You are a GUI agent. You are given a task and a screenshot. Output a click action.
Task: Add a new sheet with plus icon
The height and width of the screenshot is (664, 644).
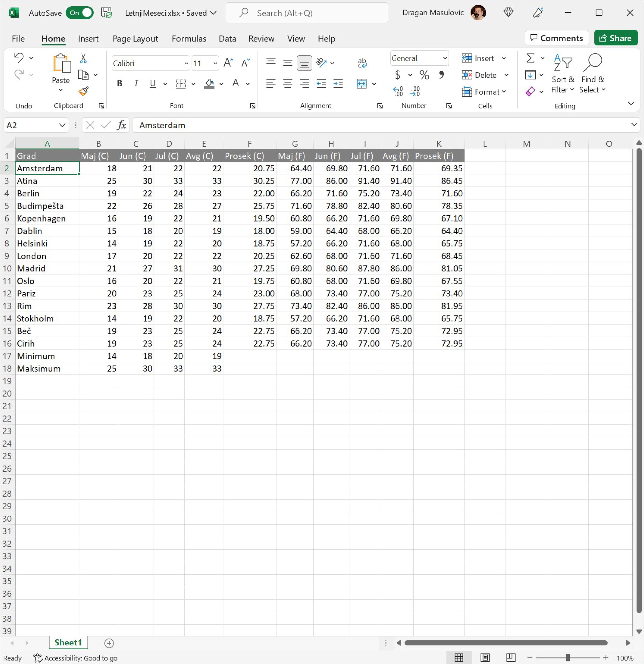[109, 643]
